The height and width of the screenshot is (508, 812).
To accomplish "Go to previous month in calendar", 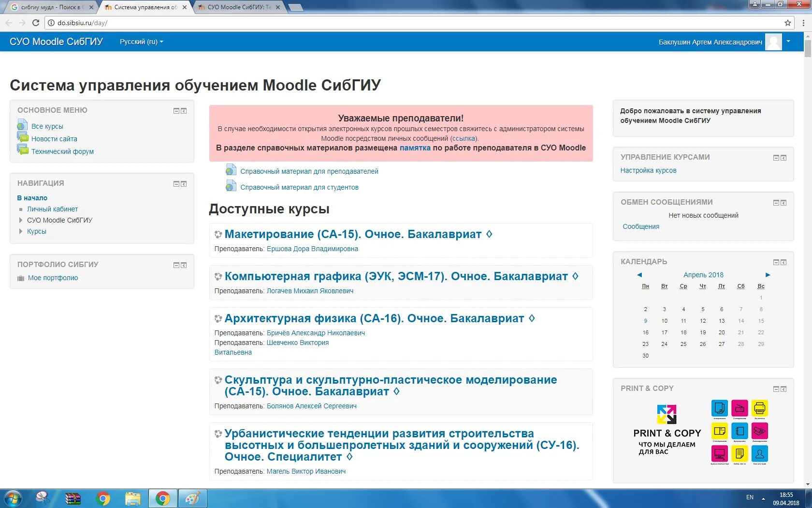I will pos(639,275).
